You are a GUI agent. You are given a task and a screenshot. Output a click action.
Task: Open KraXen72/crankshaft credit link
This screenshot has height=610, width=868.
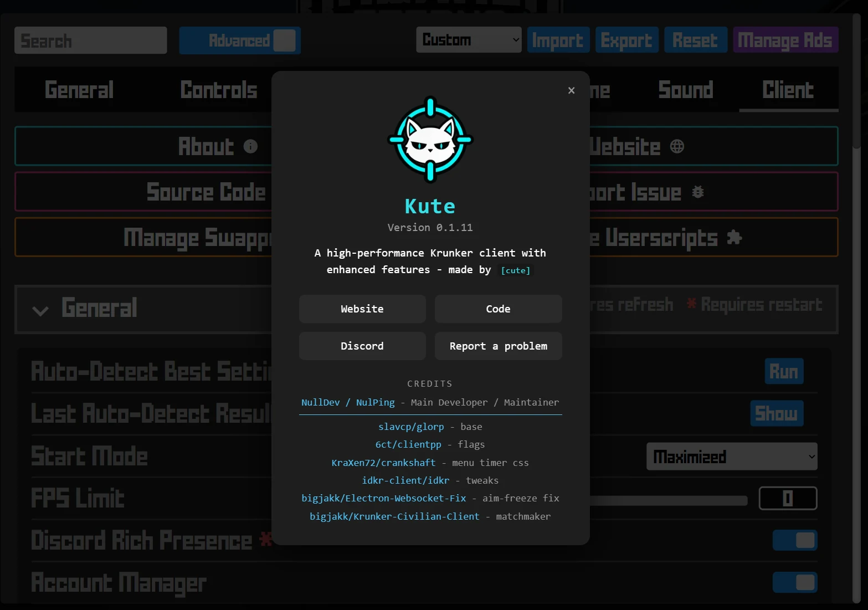click(x=383, y=463)
